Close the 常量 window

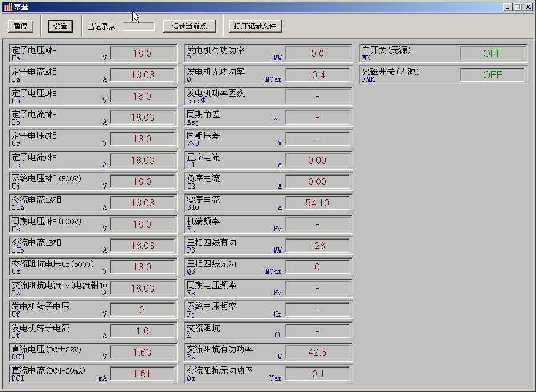pyautogui.click(x=527, y=7)
